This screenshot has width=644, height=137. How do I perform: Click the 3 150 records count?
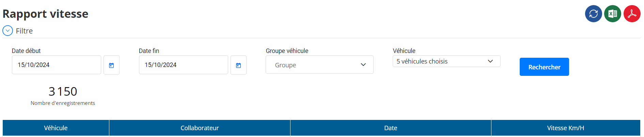(x=63, y=91)
